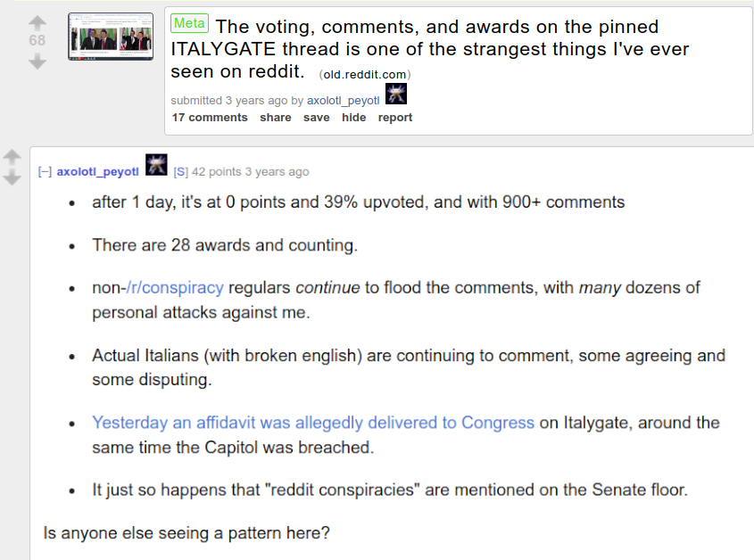This screenshot has height=560, width=754.
Task: Open the 17 comments link
Action: coord(210,118)
